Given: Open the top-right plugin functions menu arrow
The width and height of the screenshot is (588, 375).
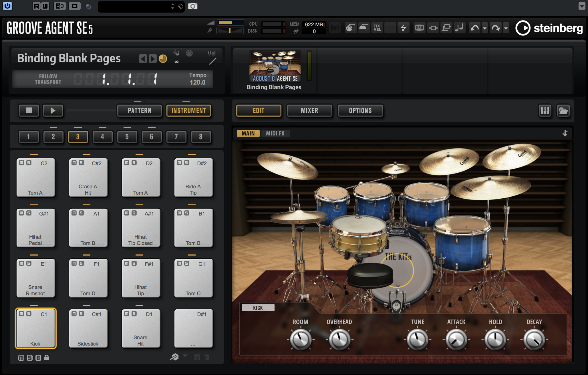Looking at the screenshot, I should (x=582, y=6).
